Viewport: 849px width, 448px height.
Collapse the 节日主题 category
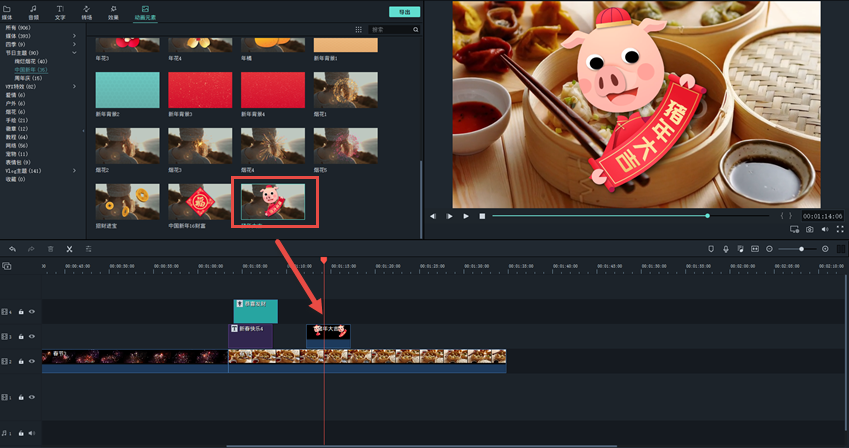74,53
